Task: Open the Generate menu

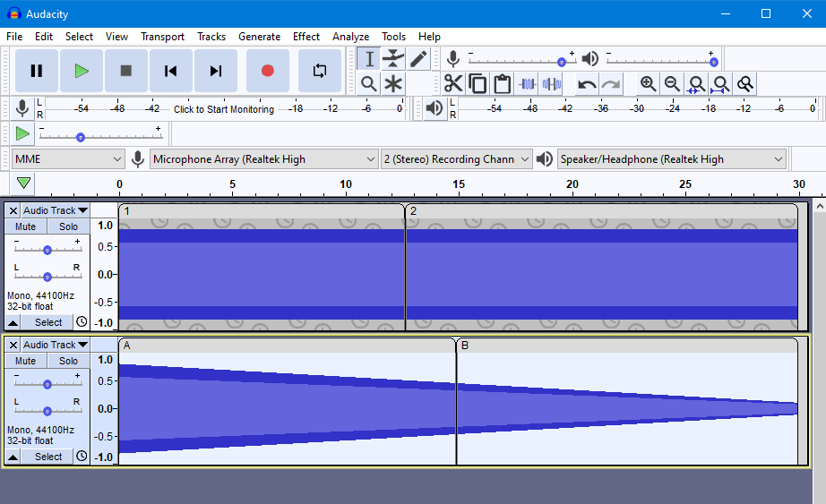Action: [259, 37]
